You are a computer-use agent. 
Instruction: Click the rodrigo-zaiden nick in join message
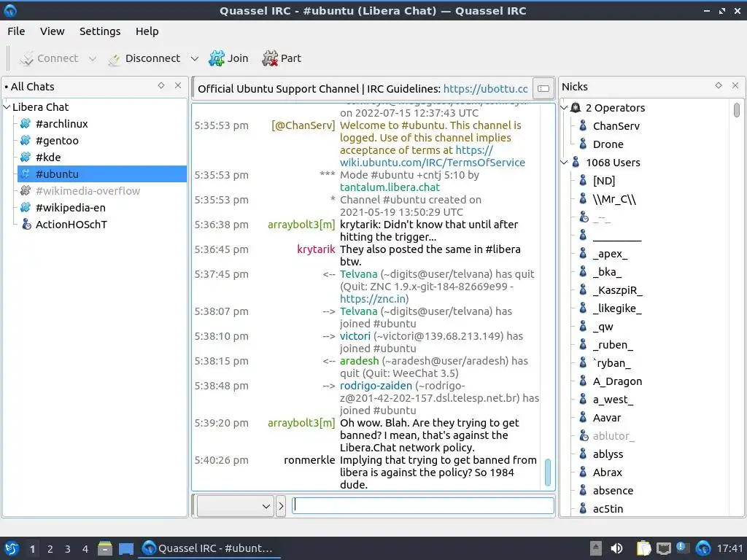pyautogui.click(x=376, y=385)
